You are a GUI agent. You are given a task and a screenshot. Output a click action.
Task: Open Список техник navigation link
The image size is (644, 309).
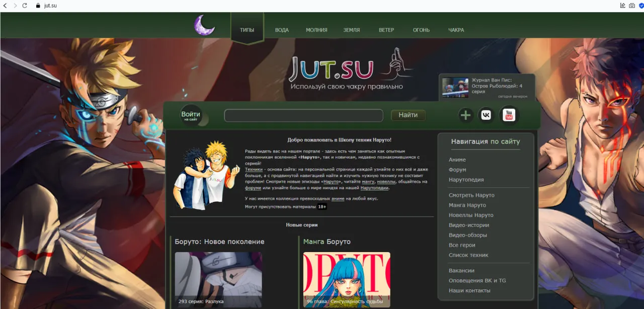(x=468, y=255)
